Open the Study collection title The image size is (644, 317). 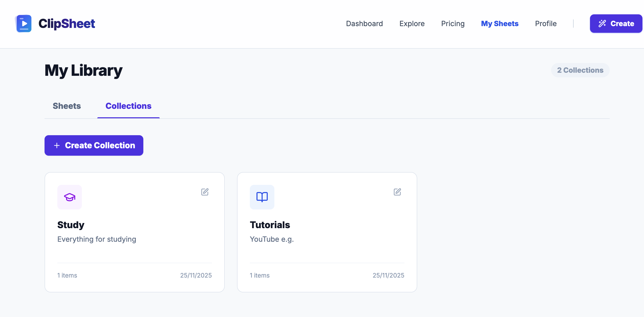(x=71, y=225)
